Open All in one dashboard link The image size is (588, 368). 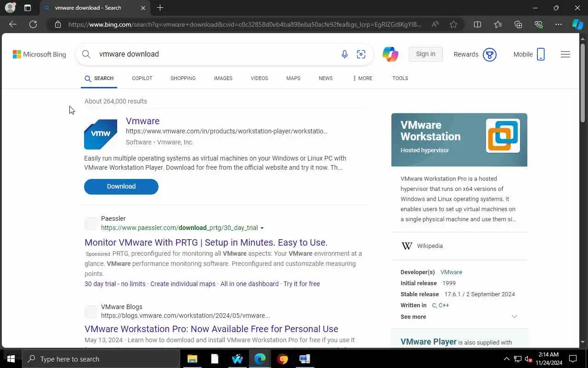pos(249,284)
